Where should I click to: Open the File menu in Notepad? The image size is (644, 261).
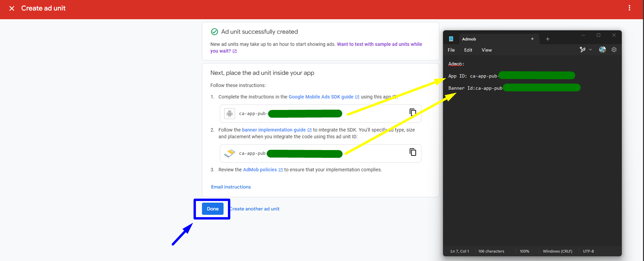451,50
